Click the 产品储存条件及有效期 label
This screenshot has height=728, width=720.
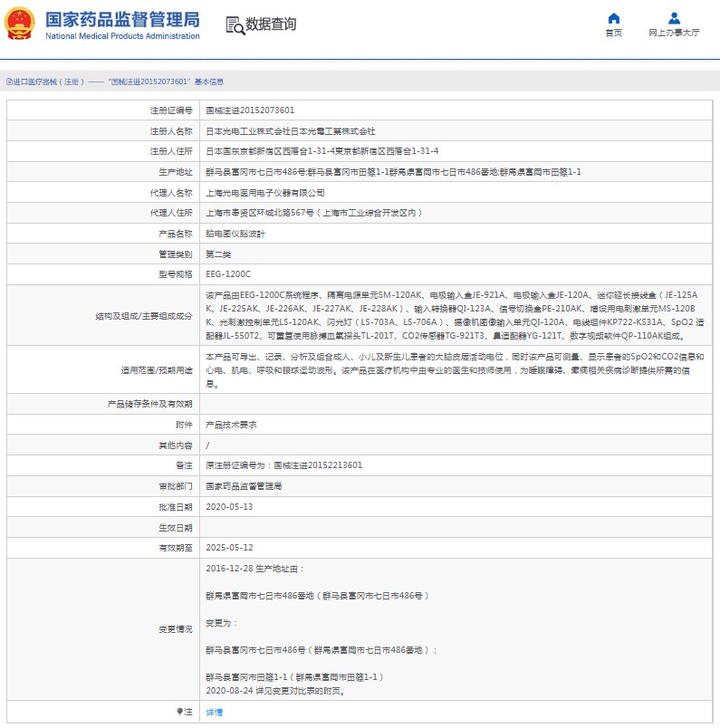pos(150,404)
